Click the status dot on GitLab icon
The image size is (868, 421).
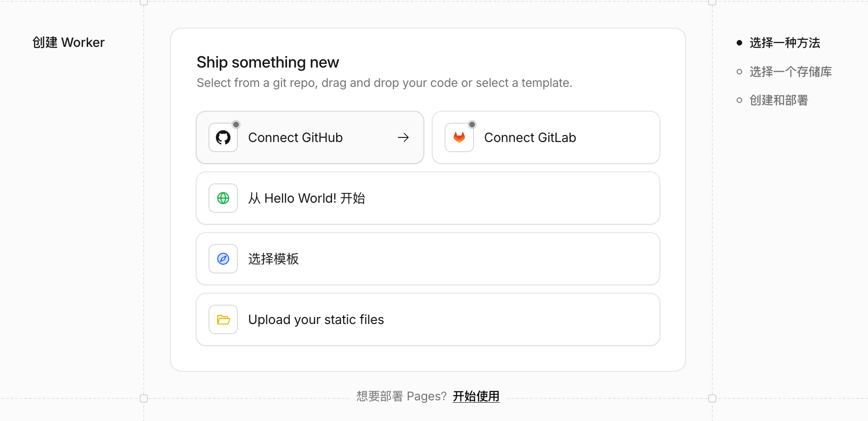[x=472, y=125]
